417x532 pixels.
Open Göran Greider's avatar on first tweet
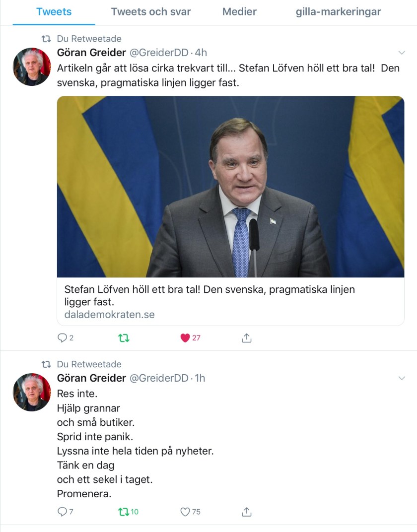click(32, 67)
